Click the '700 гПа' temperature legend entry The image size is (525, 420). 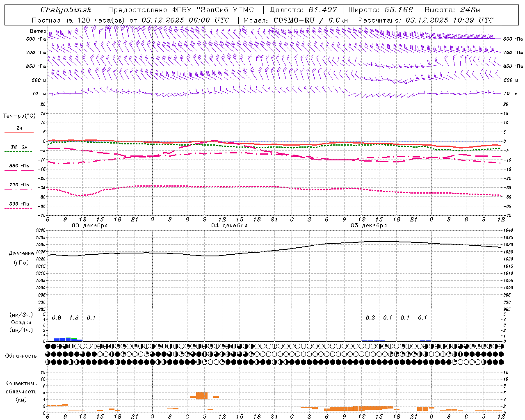pyautogui.click(x=19, y=185)
